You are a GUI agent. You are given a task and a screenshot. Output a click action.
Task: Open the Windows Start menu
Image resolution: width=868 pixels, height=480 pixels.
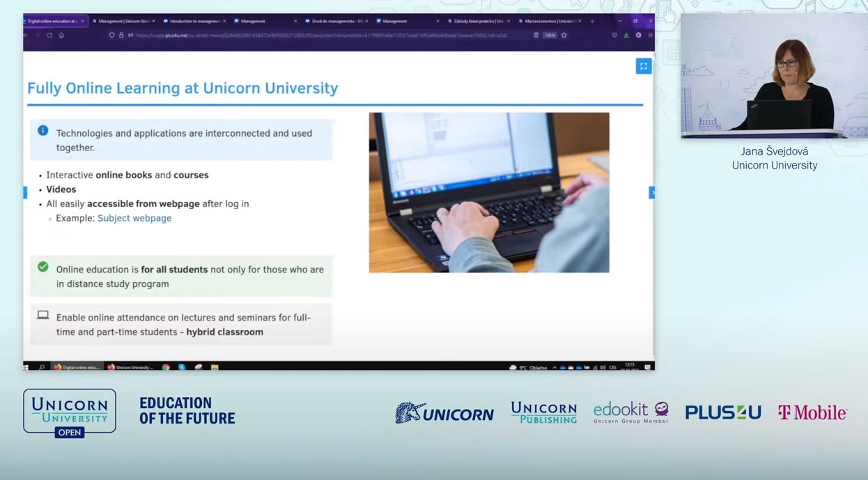26,366
